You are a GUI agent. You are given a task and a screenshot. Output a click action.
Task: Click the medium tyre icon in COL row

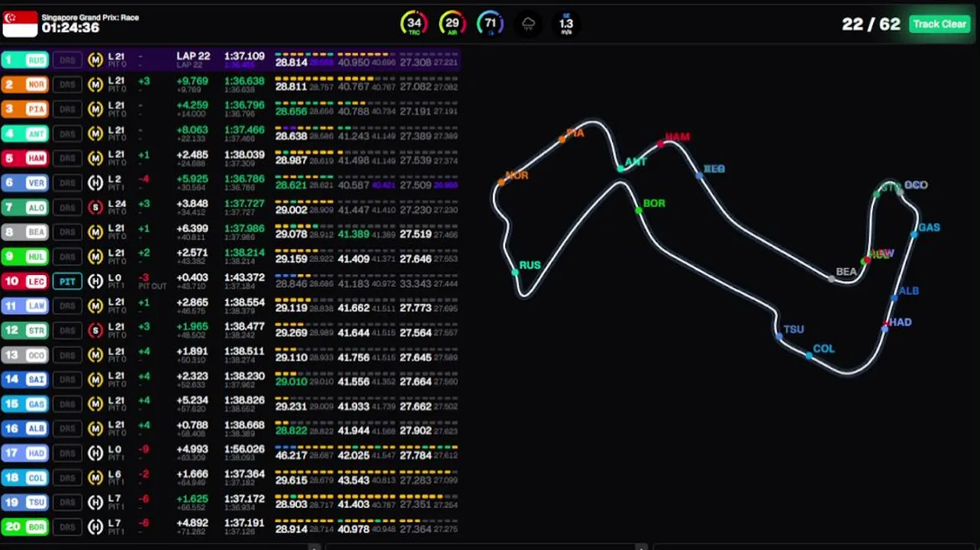(x=95, y=477)
